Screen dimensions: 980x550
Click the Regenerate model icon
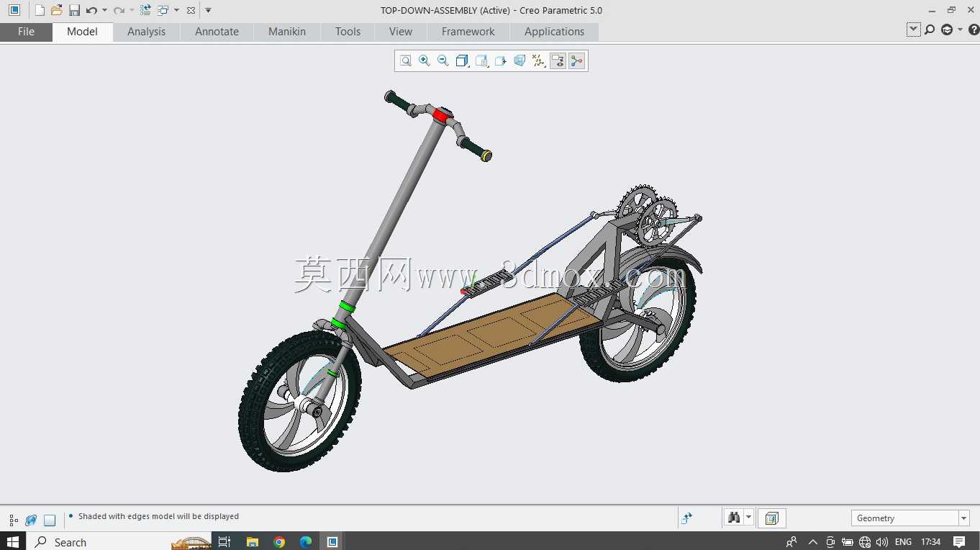pyautogui.click(x=145, y=10)
